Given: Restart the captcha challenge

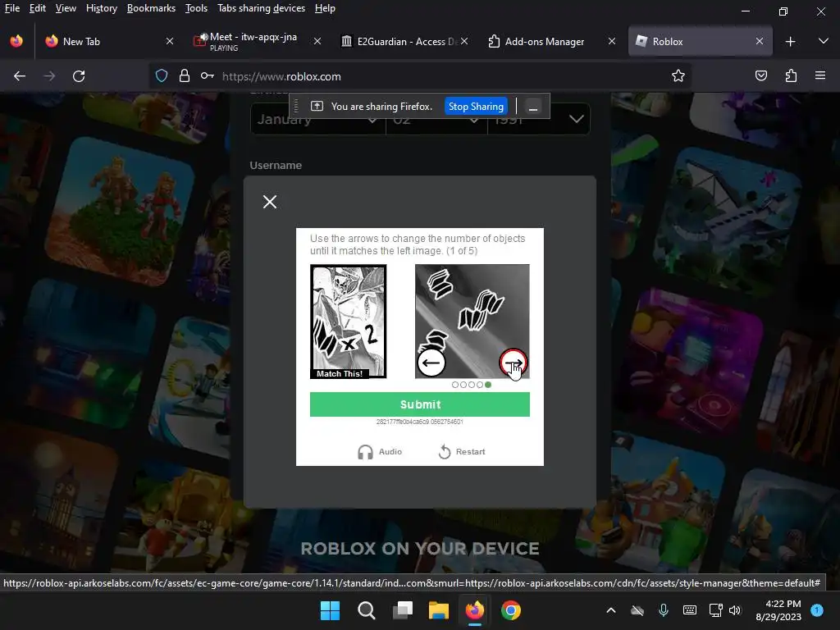Looking at the screenshot, I should point(462,452).
